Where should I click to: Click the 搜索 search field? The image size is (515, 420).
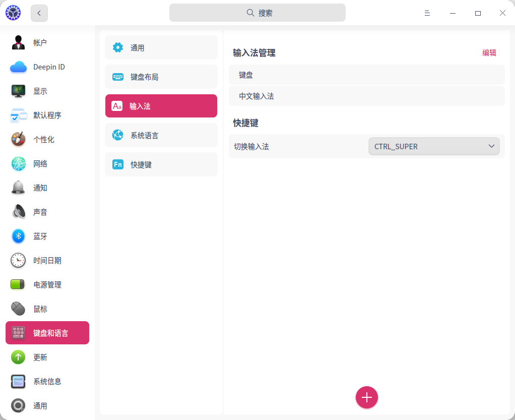point(257,13)
